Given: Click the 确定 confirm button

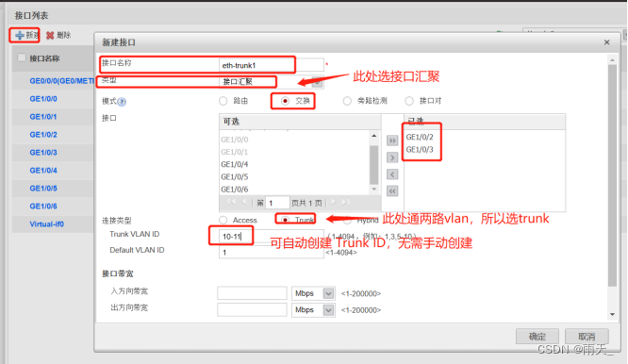Looking at the screenshot, I should pos(537,337).
